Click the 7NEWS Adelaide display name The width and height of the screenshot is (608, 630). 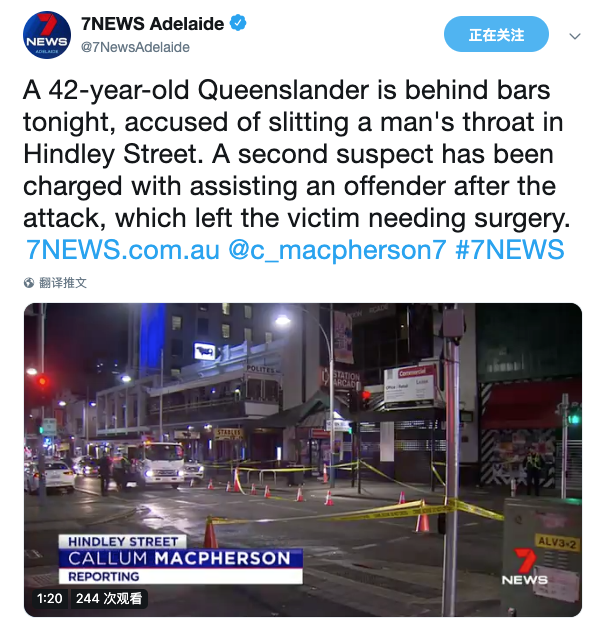click(x=153, y=24)
